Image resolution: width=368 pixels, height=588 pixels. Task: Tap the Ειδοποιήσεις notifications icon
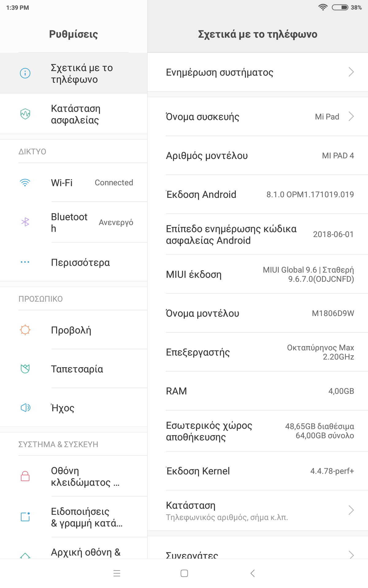click(x=25, y=517)
